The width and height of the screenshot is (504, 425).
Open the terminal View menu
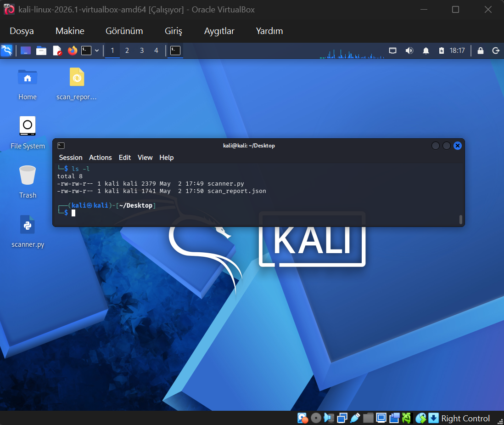click(x=145, y=157)
